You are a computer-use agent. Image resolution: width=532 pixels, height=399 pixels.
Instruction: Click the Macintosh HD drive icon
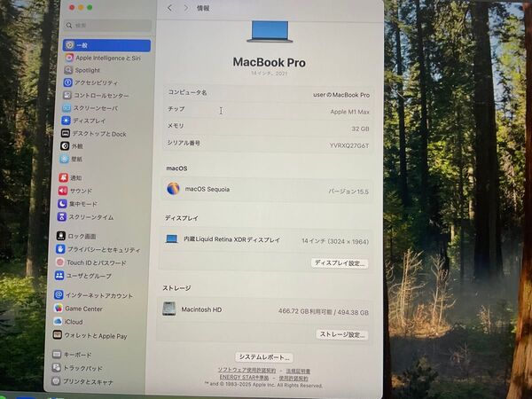pos(169,309)
